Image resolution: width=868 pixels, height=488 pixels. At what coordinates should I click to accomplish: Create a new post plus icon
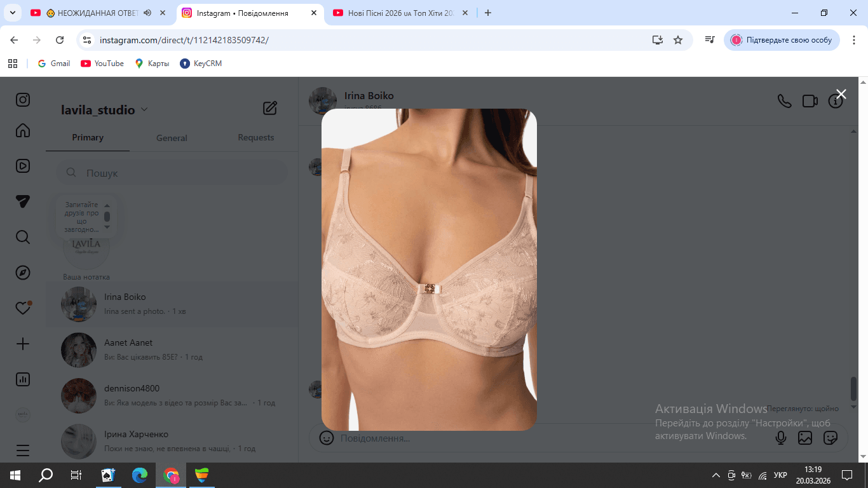[x=23, y=344]
